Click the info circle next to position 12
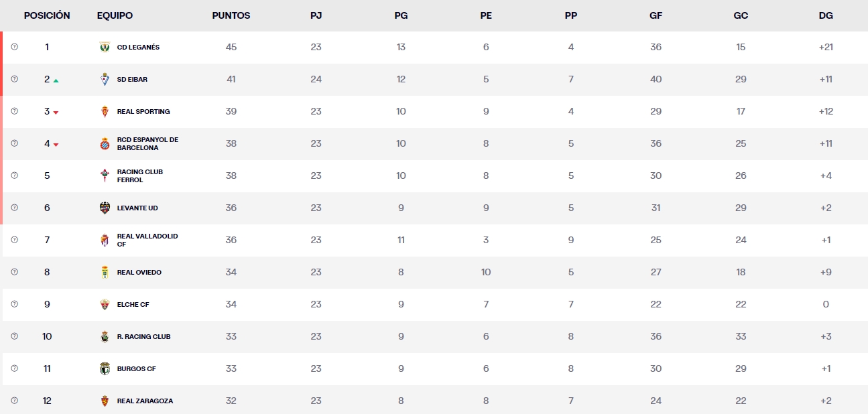This screenshot has height=414, width=868. click(x=14, y=401)
